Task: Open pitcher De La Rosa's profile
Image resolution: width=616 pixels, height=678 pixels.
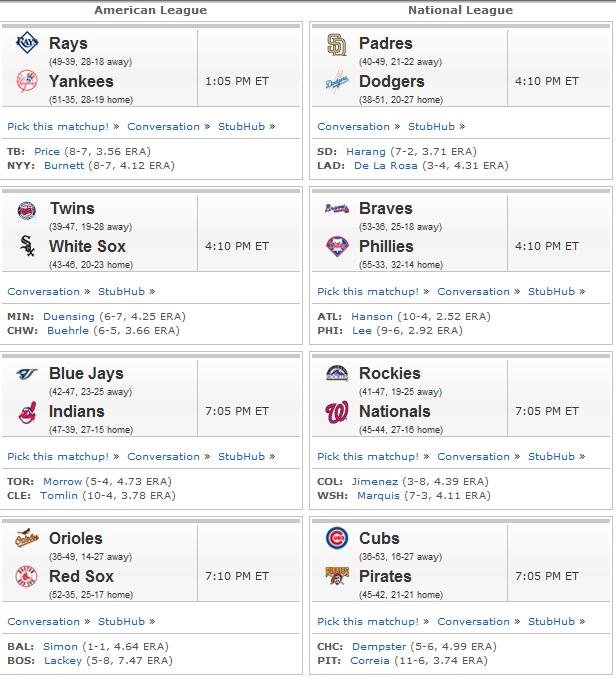Action: click(x=386, y=166)
